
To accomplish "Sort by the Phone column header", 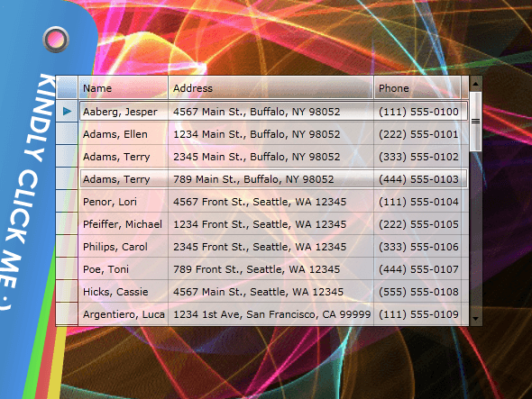I will click(417, 87).
